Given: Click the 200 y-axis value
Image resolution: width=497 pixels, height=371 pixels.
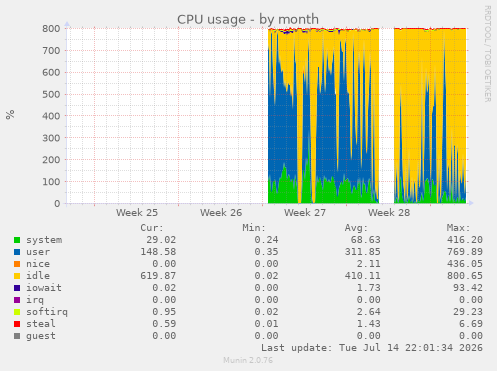Looking at the screenshot, I should click(x=51, y=160).
